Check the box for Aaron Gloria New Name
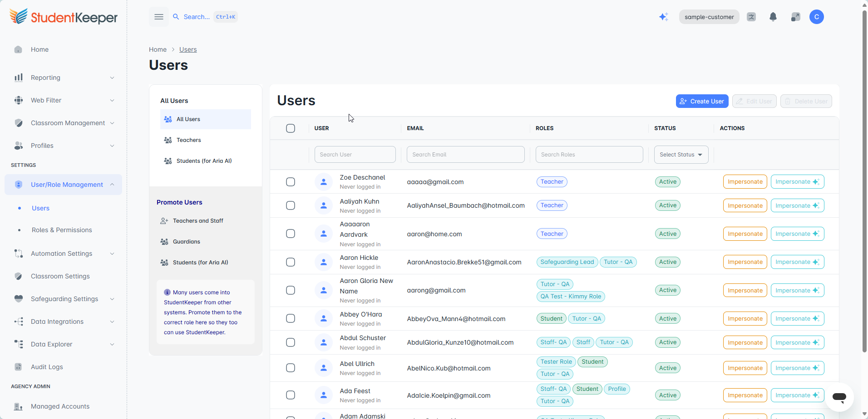Viewport: 868px width, 419px height. (291, 290)
